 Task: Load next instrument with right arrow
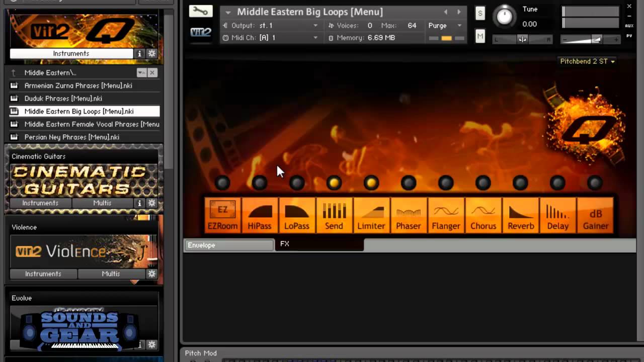pos(459,12)
